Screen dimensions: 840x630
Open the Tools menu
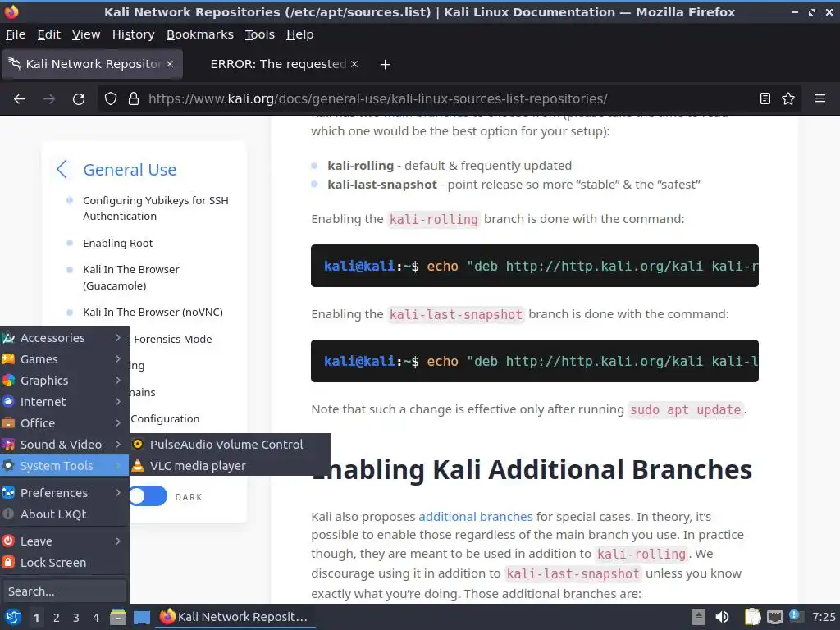[x=260, y=34]
